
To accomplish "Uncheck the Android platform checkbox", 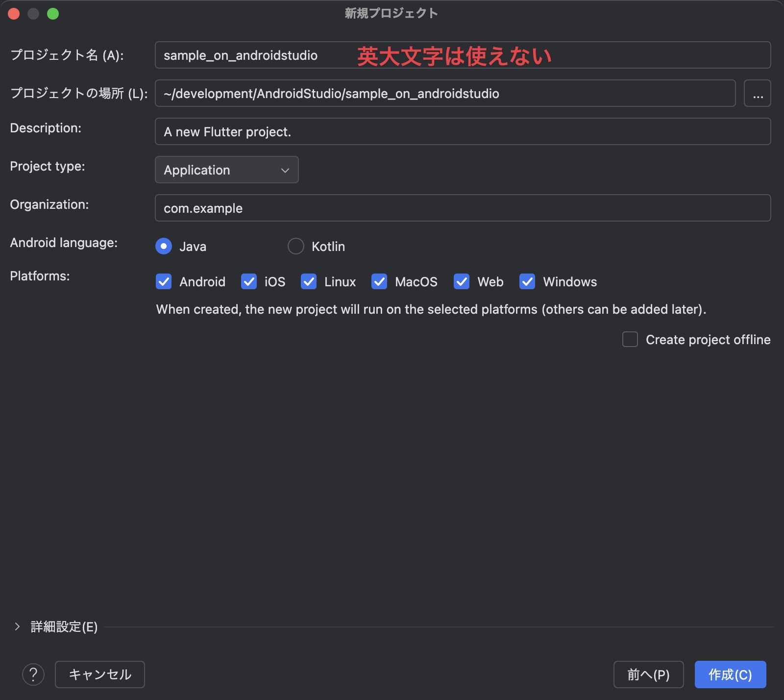I will (x=164, y=282).
